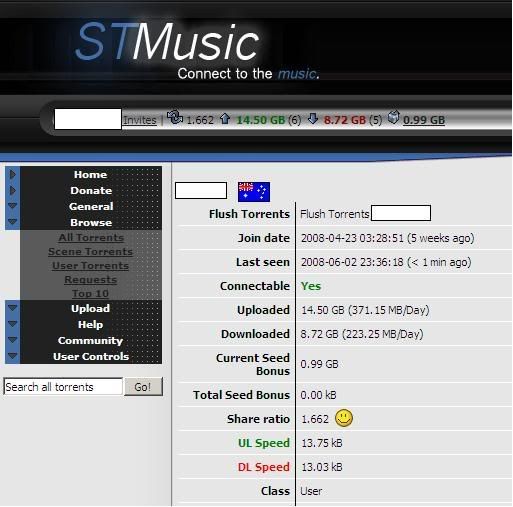Toggle the User Controls section arrow
Image resolution: width=513 pixels, height=507 pixels.
coord(13,356)
